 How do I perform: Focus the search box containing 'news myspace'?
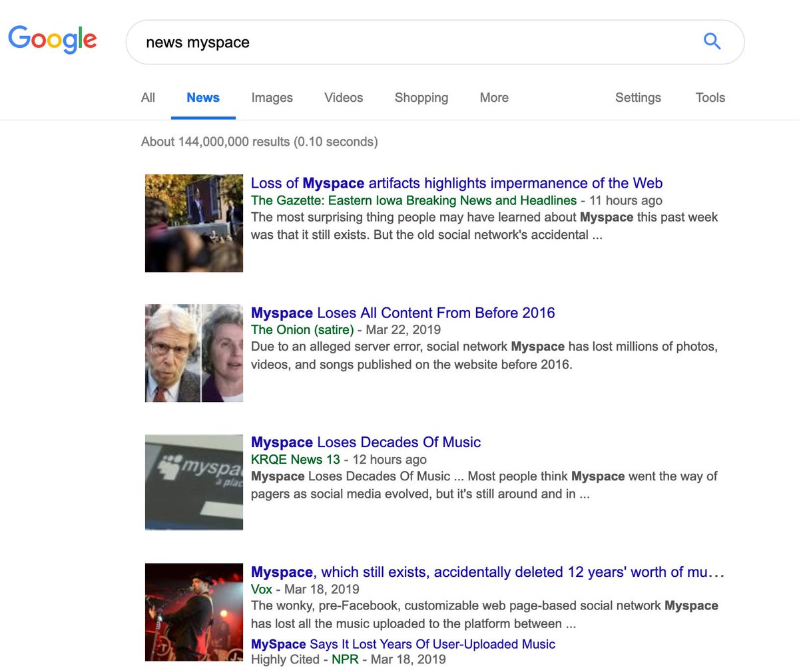coord(435,42)
